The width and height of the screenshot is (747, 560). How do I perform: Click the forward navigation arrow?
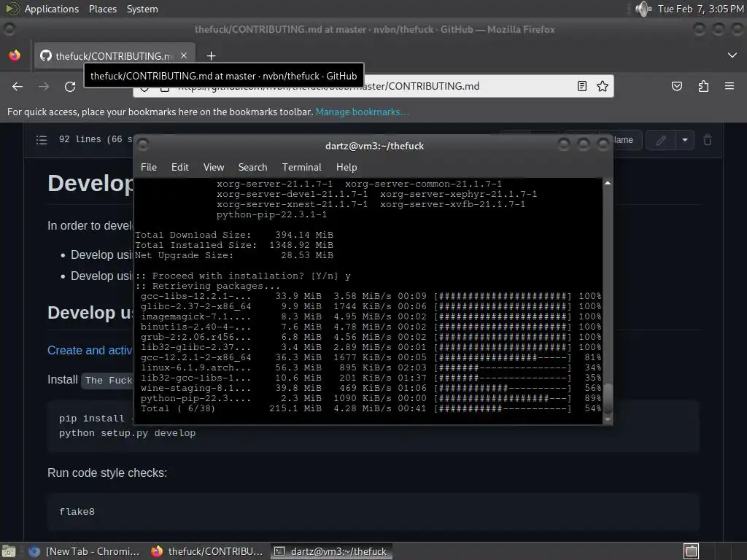click(x=44, y=87)
